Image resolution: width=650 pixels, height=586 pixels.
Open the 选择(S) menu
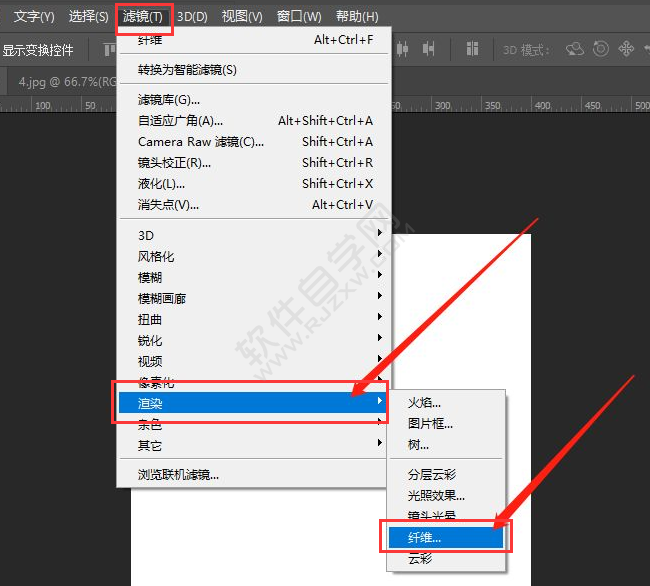tap(88, 17)
